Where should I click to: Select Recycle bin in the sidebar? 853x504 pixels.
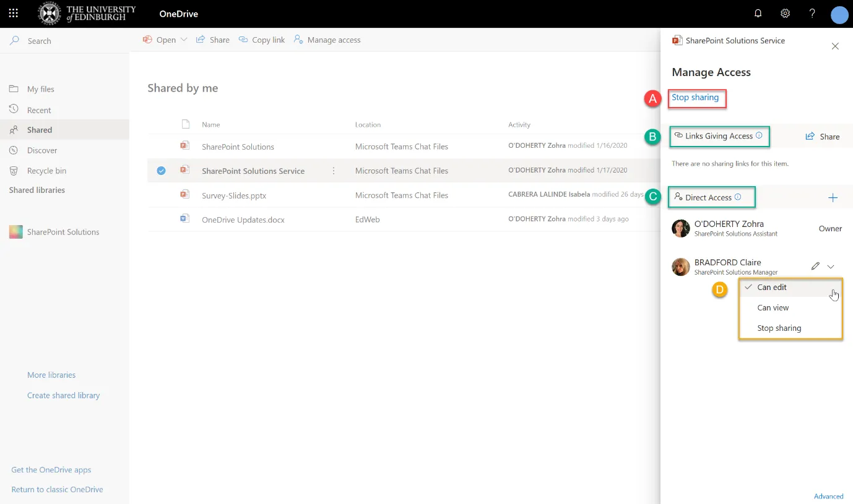[48, 171]
